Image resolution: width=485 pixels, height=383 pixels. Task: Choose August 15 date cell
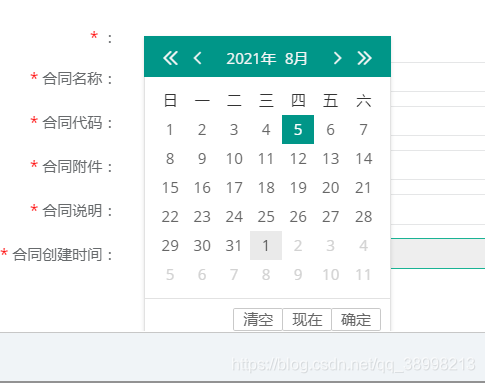170,187
